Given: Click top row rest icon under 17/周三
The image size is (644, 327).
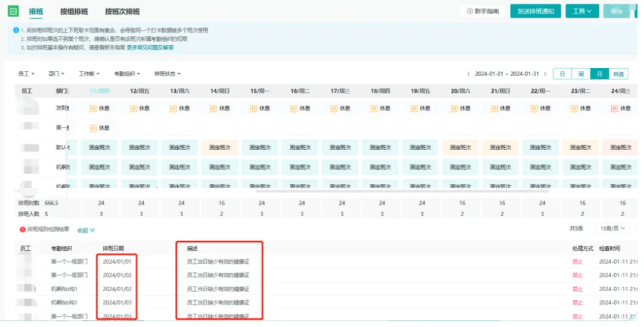Looking at the screenshot, I should pos(334,108).
